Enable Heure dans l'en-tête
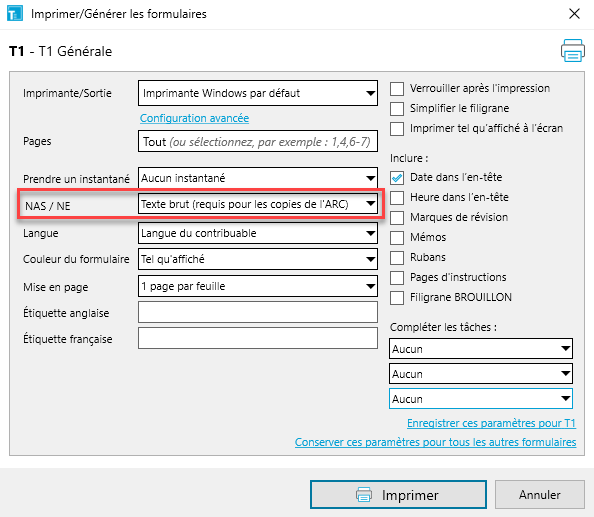 (x=397, y=198)
